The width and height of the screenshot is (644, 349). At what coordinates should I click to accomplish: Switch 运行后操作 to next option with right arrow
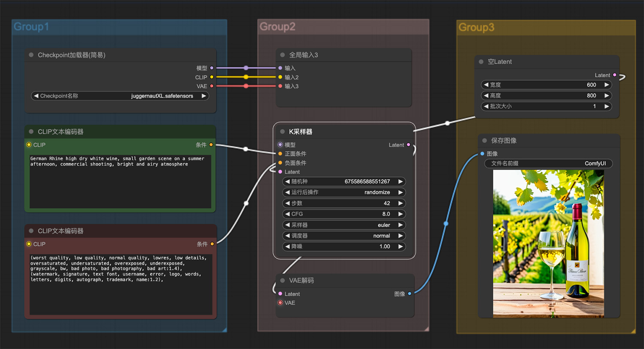401,192
